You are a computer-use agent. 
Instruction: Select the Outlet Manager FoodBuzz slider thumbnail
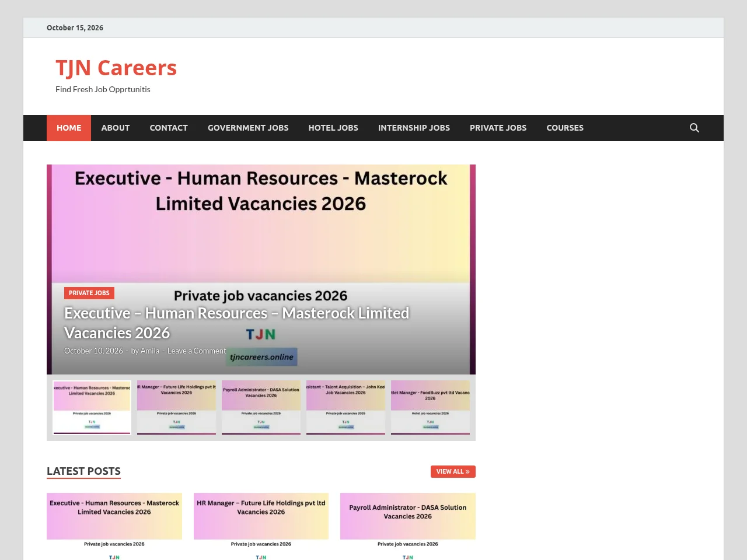coord(430,407)
